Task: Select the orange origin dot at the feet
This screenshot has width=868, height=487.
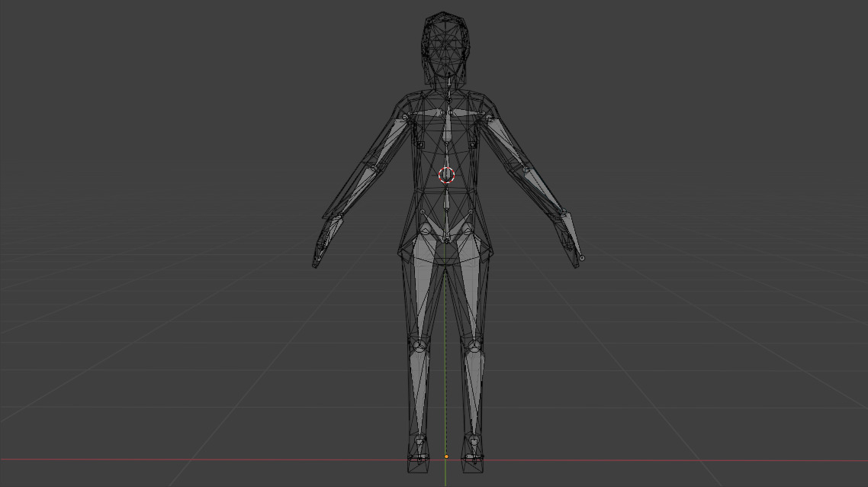Action: point(446,456)
